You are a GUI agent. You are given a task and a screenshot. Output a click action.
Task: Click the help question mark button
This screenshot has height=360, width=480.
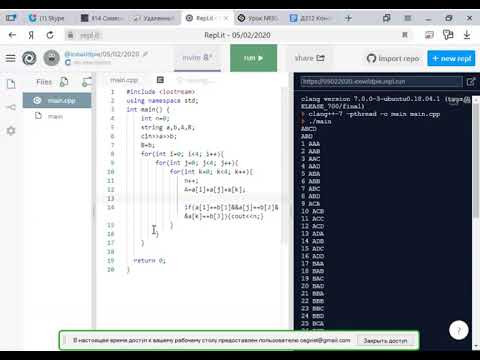coord(459,330)
